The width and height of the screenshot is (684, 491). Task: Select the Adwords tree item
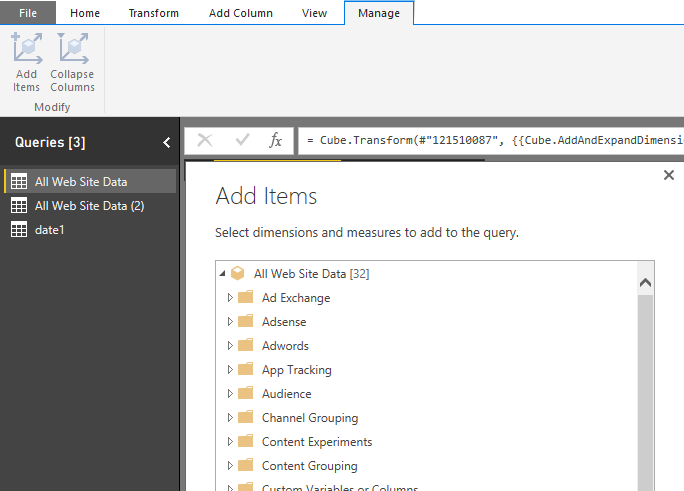285,346
